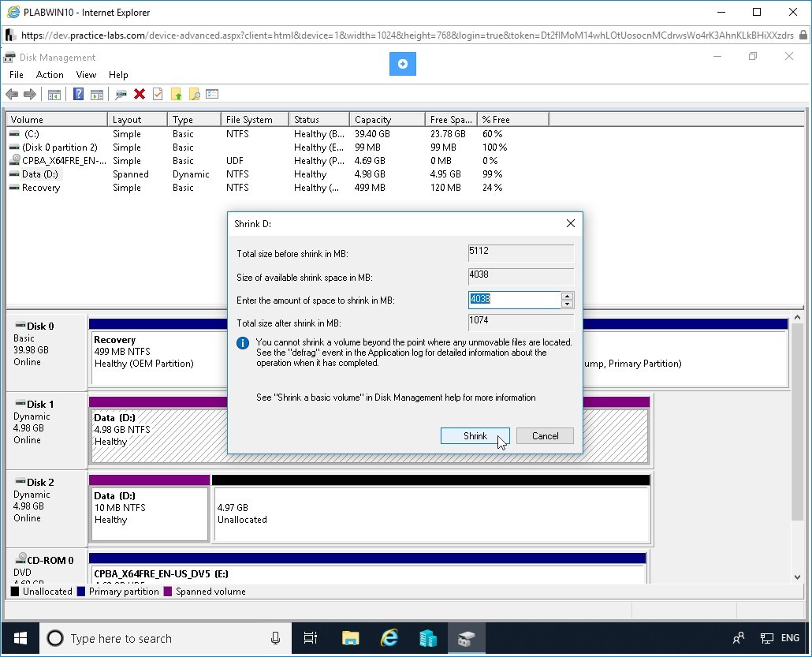Click the folder with green arrow icon
The height and width of the screenshot is (657, 812).
pyautogui.click(x=176, y=95)
